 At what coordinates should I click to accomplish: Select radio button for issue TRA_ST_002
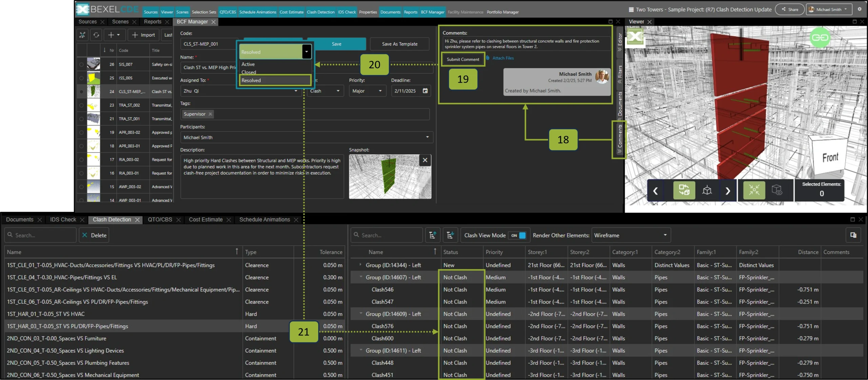[x=81, y=105]
